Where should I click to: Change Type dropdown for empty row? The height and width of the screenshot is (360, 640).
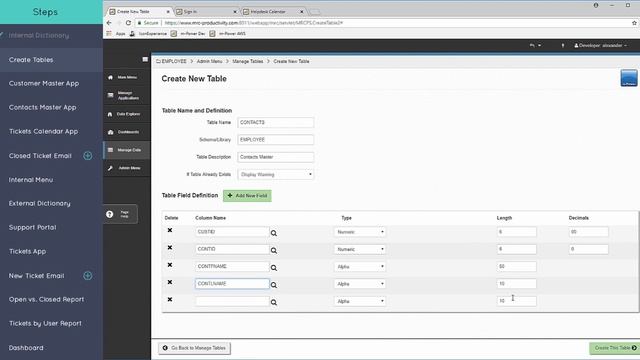360,301
